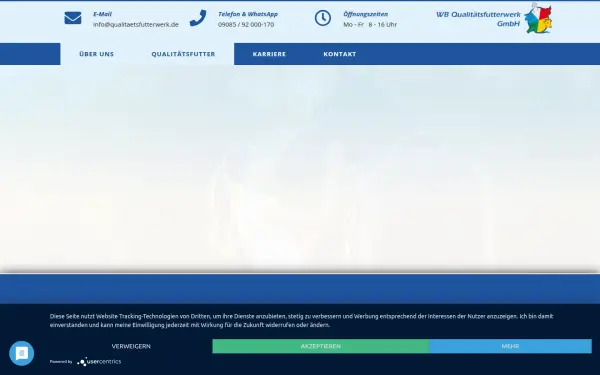This screenshot has height=375, width=600.
Task: Open the Kontakt menu item
Action: (340, 54)
